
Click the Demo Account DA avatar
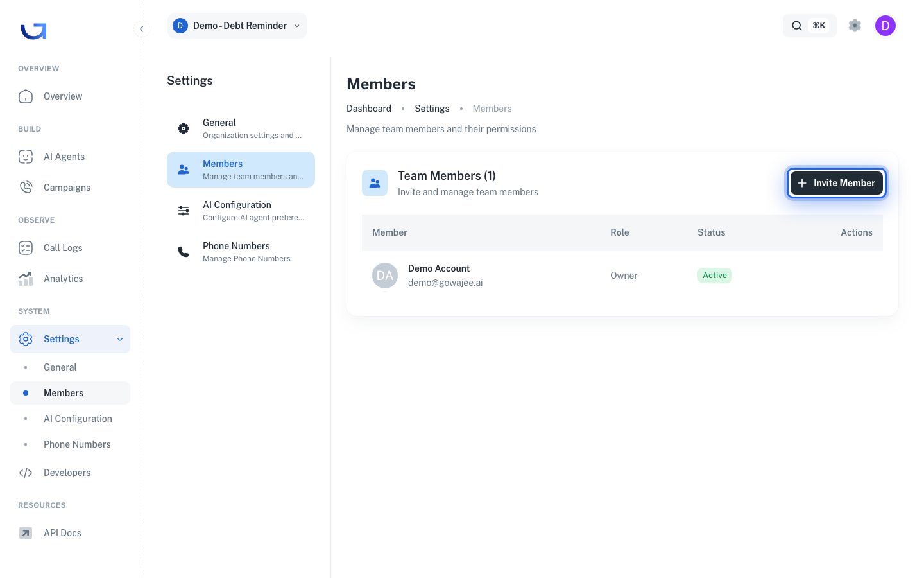pyautogui.click(x=385, y=276)
